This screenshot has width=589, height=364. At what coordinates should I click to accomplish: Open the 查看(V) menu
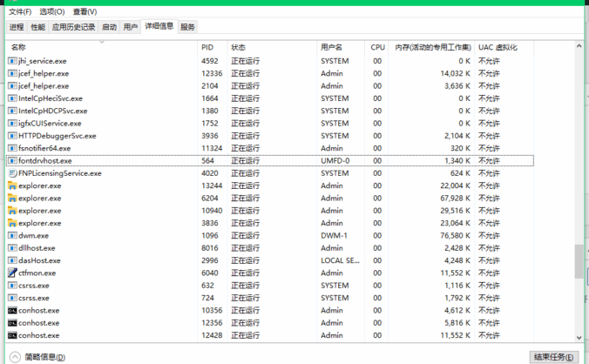[85, 11]
